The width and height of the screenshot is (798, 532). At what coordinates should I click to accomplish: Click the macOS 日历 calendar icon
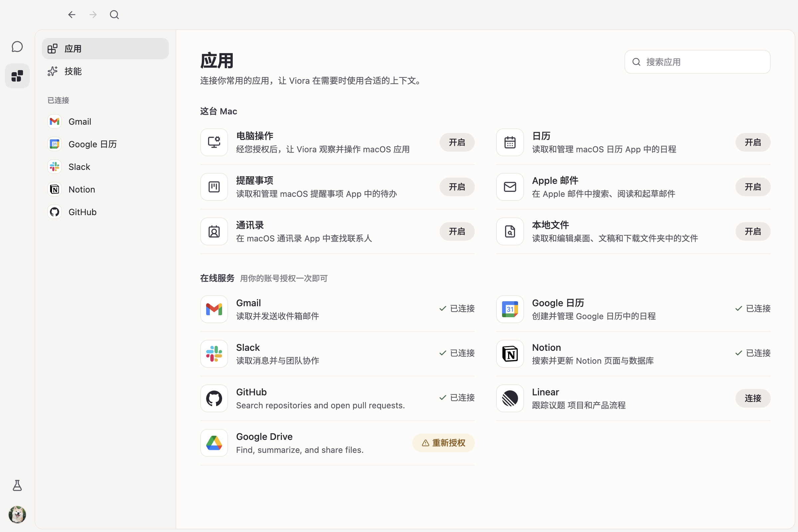tap(510, 142)
